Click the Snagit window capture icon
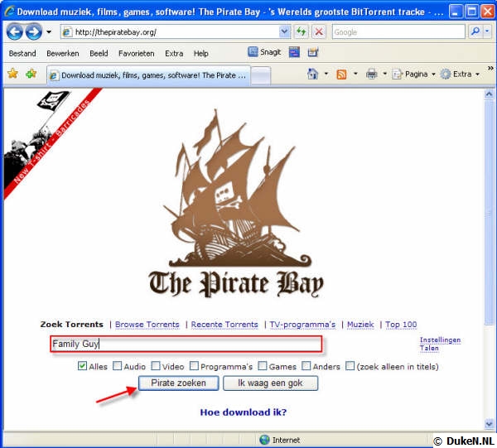Image resolution: width=497 pixels, height=448 pixels. (294, 52)
